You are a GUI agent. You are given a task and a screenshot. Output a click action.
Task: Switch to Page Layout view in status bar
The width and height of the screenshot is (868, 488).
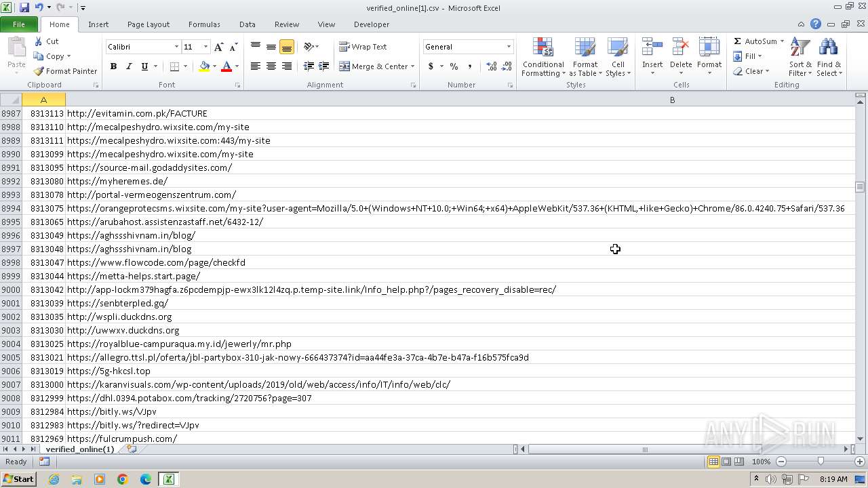coord(726,462)
